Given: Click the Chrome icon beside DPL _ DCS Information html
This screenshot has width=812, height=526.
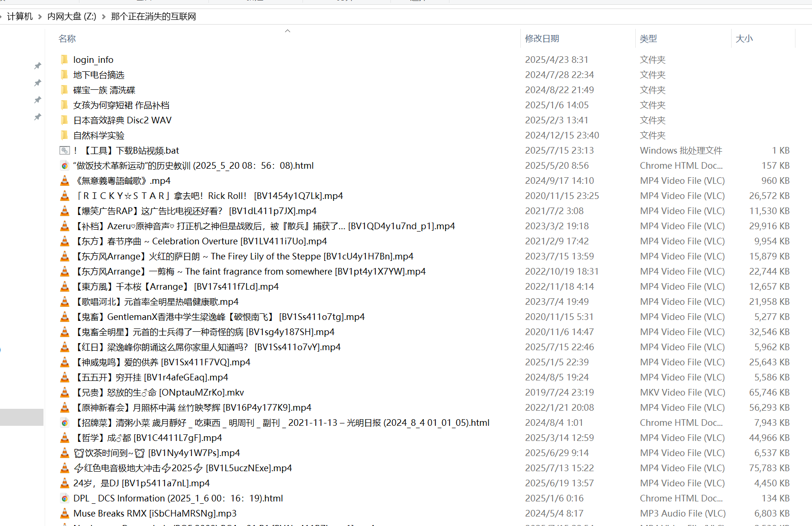Looking at the screenshot, I should coord(65,498).
